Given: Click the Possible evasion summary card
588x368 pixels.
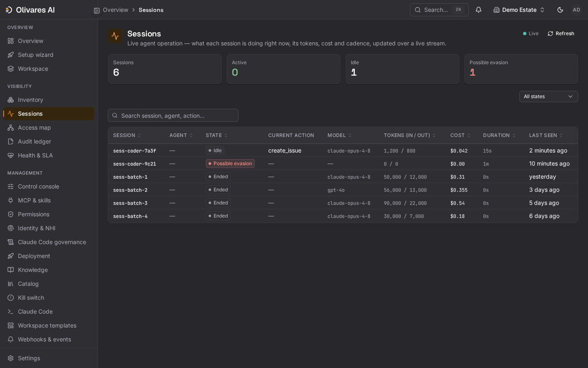Looking at the screenshot, I should click(x=521, y=69).
